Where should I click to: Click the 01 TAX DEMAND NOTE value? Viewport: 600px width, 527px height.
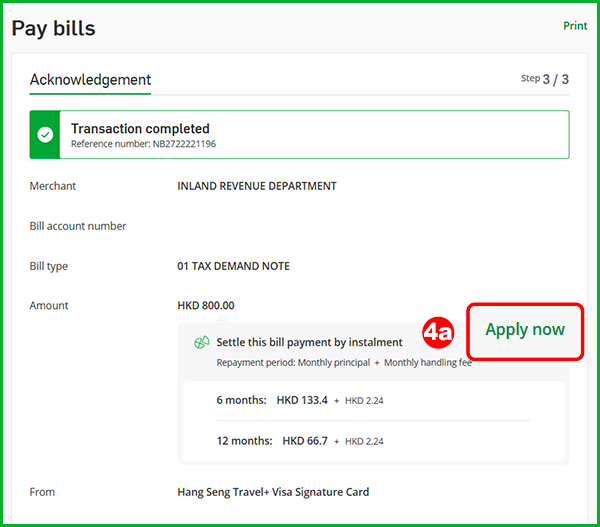[233, 267]
